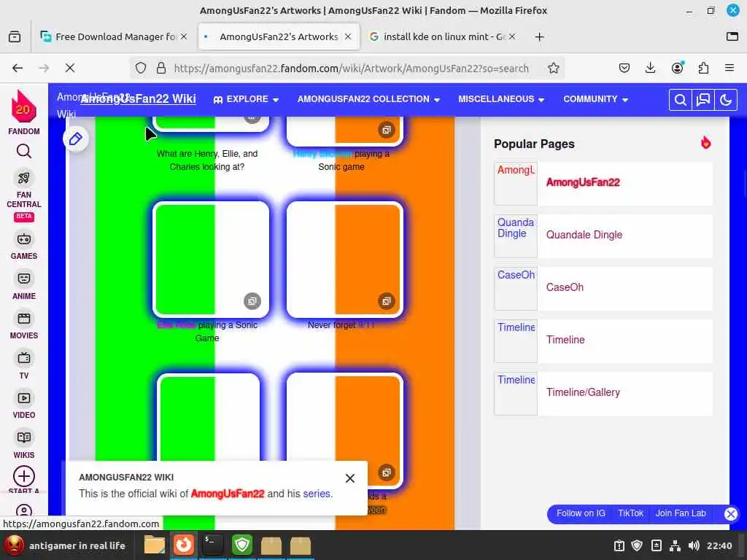
Task: Click the 22:40 clock in the panel
Action: (719, 545)
